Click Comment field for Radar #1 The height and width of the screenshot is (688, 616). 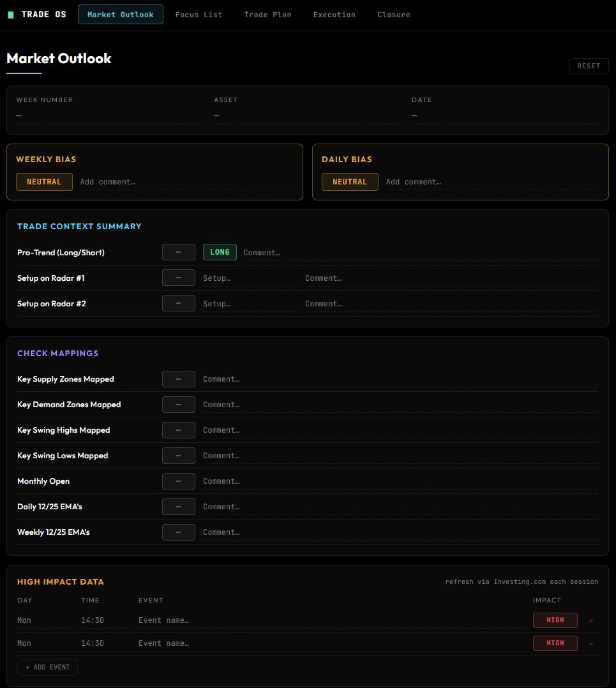pyautogui.click(x=451, y=278)
